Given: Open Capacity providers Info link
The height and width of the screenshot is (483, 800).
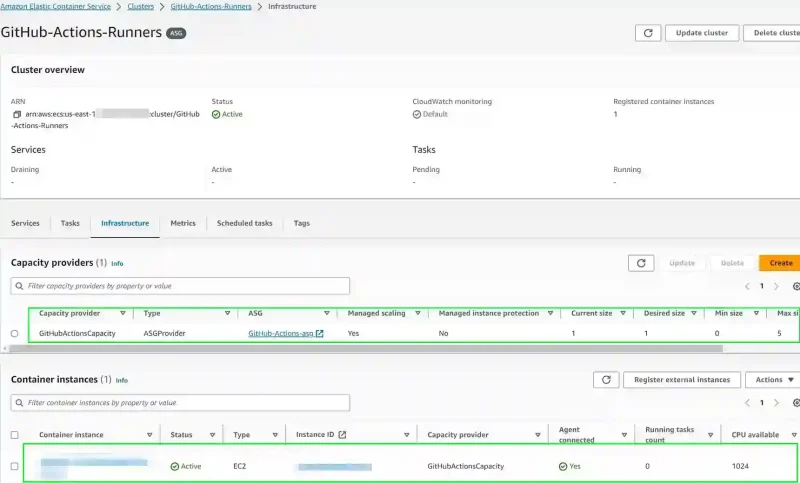Looking at the screenshot, I should 117,264.
